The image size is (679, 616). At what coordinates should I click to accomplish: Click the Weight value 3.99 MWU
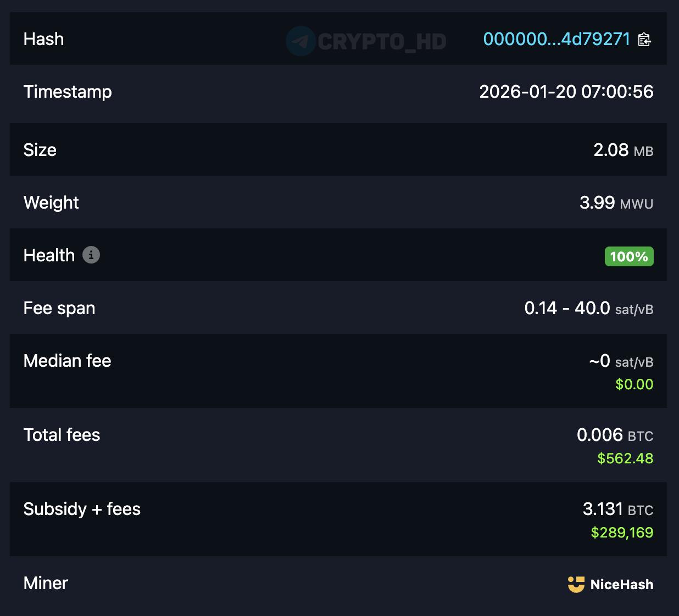[x=616, y=203]
